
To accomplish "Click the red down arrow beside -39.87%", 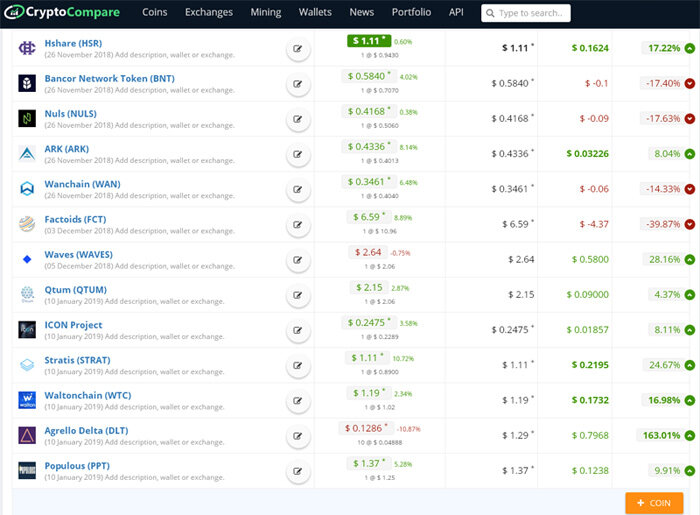I will 690,224.
